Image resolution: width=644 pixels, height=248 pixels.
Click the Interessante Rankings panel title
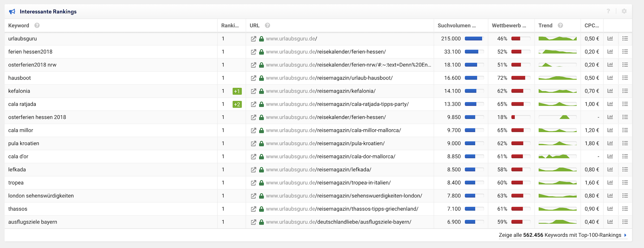tap(48, 12)
